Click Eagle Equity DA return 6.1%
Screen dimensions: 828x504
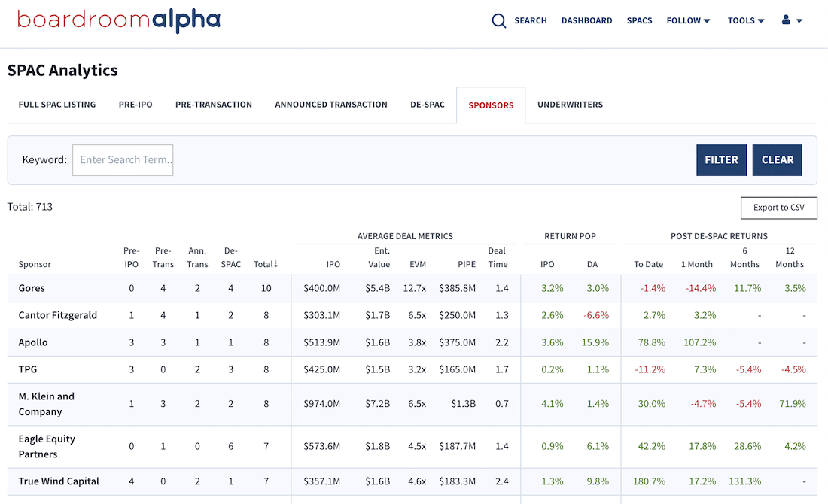(598, 447)
